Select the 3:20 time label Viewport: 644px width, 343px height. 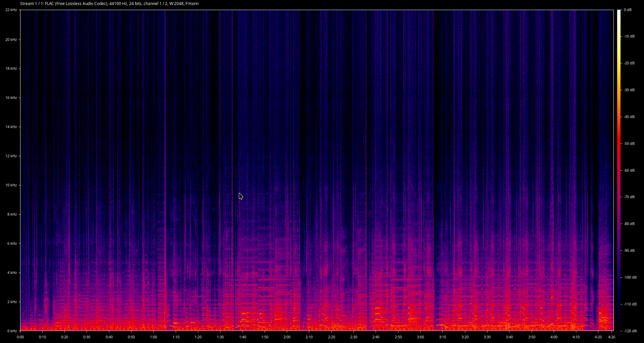coord(465,337)
